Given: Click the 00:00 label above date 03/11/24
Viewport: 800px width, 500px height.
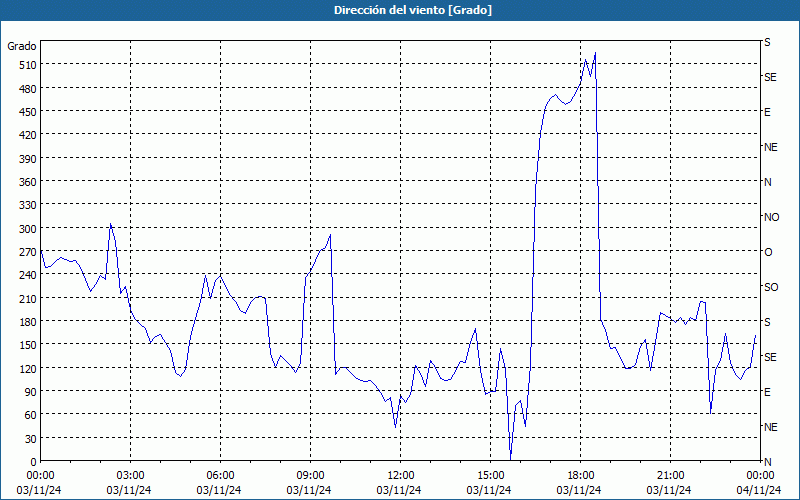Looking at the screenshot, I should [x=40, y=476].
